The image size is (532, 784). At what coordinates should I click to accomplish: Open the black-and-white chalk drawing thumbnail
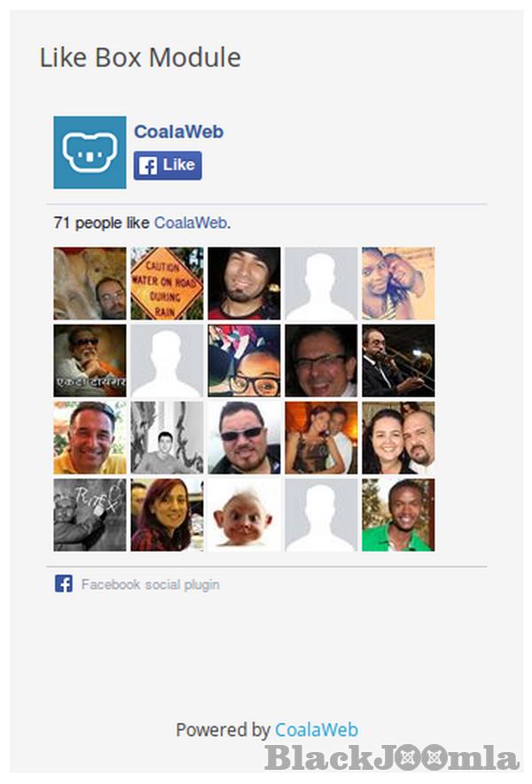coord(90,515)
